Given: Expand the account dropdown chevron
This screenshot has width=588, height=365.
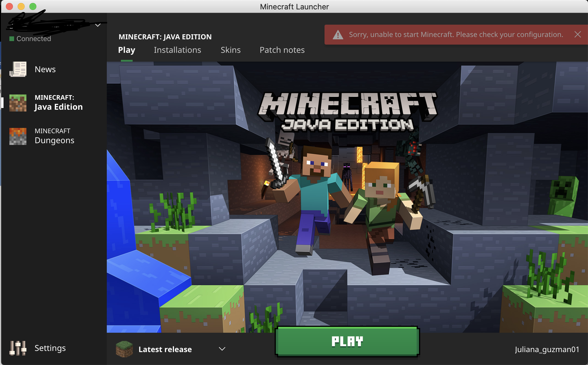Looking at the screenshot, I should pyautogui.click(x=98, y=25).
